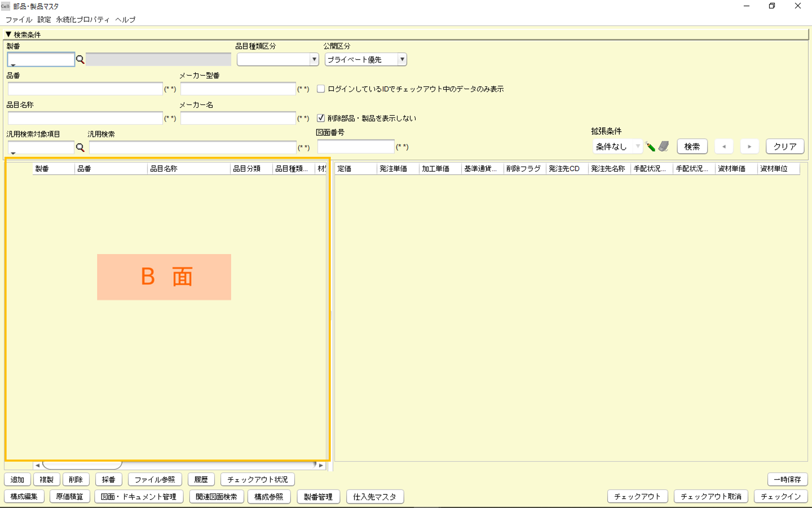This screenshot has width=812, height=508.
Task: Click the メーカー名 input field
Action: coord(238,118)
